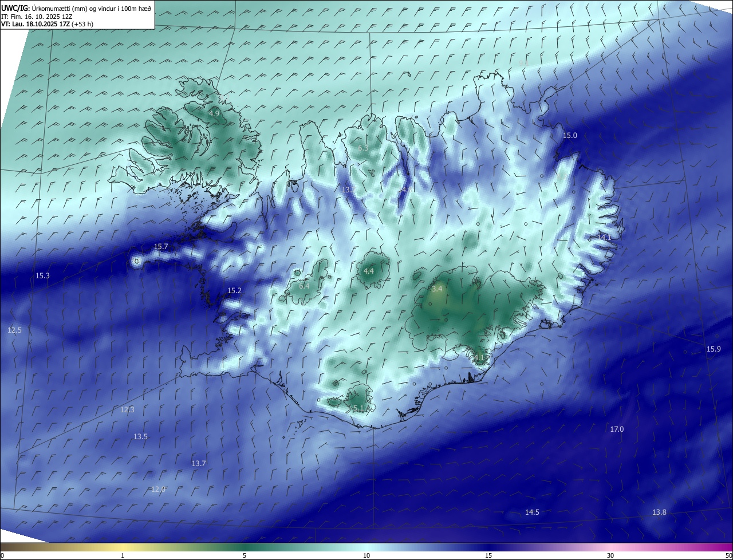This screenshot has width=733, height=560.
Task: Click the 5.1 value on Mýrdalsjökull glacier
Action: (x=358, y=408)
